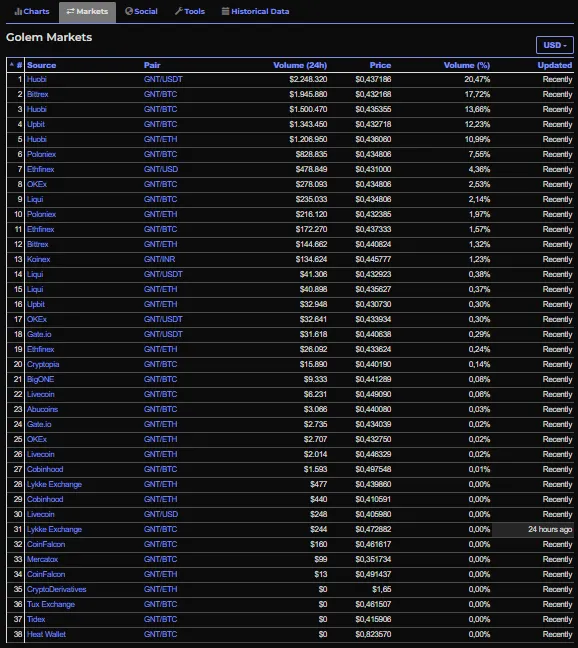The height and width of the screenshot is (648, 578).
Task: Open Bittrex source link in row 12
Action: click(38, 244)
